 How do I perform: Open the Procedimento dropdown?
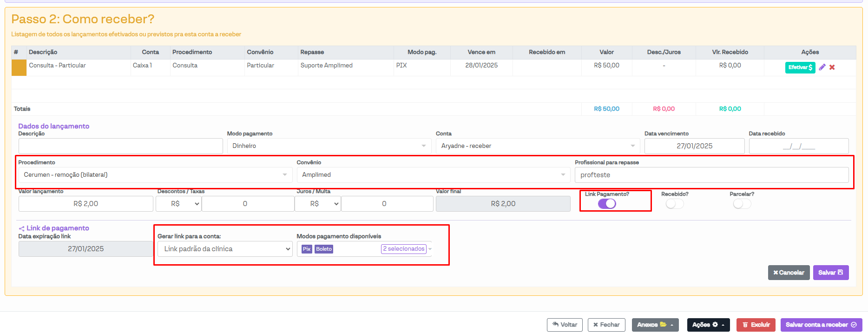click(x=155, y=175)
